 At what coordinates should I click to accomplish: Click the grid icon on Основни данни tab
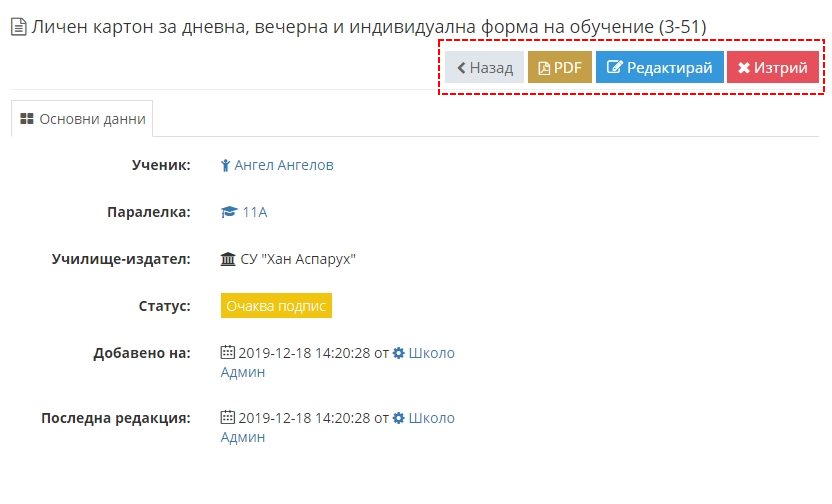pyautogui.click(x=27, y=118)
